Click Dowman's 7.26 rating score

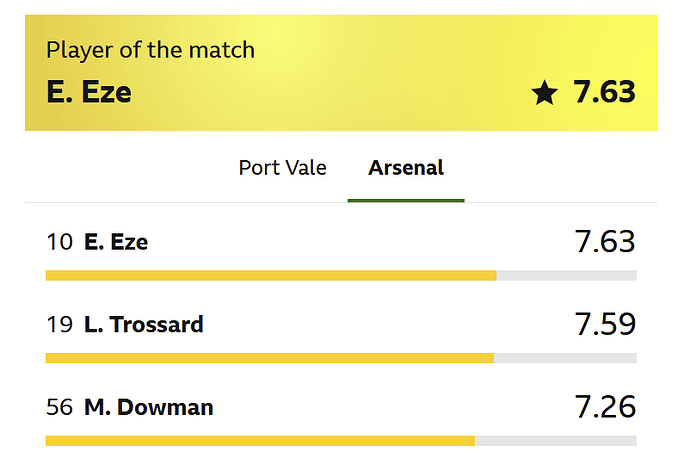(x=605, y=407)
